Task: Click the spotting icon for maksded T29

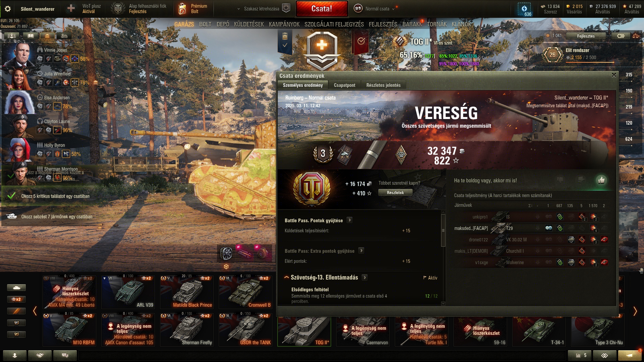Action: coord(549,228)
